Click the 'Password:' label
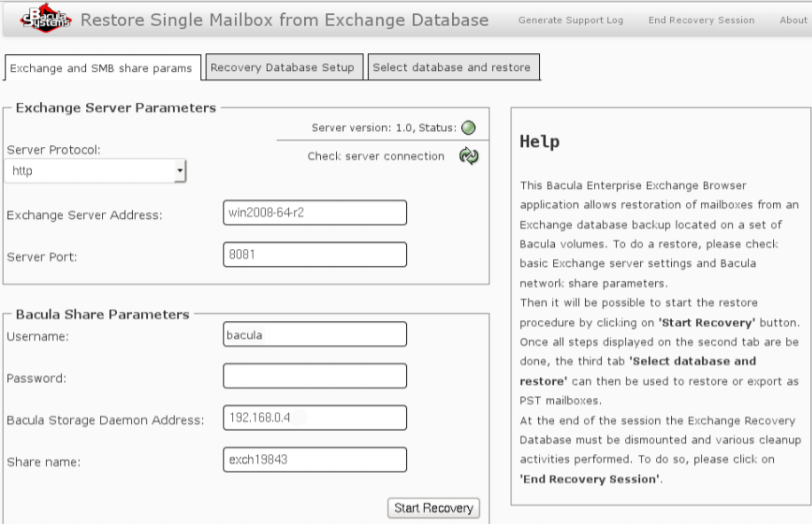The height and width of the screenshot is (524, 812). pos(36,379)
